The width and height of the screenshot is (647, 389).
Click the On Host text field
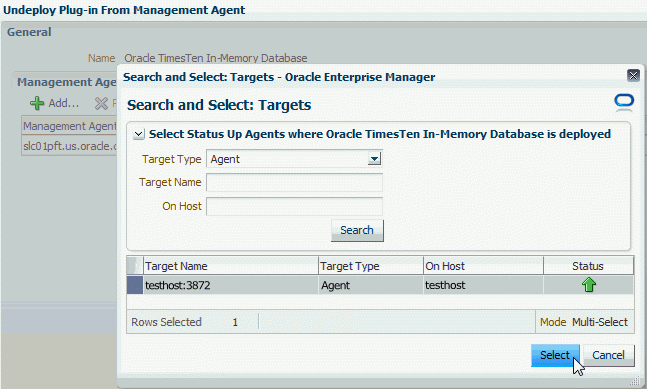coord(294,206)
